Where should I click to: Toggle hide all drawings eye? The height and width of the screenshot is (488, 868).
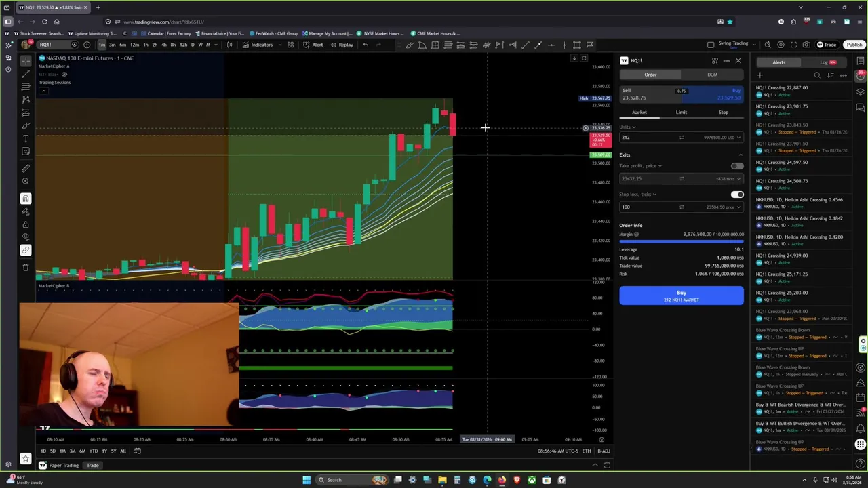[x=26, y=237]
